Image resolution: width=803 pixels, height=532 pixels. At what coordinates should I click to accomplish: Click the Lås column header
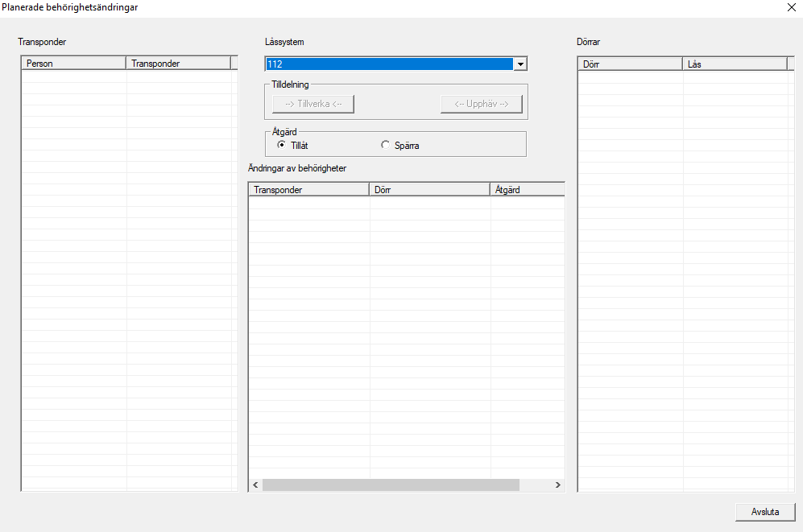point(734,63)
